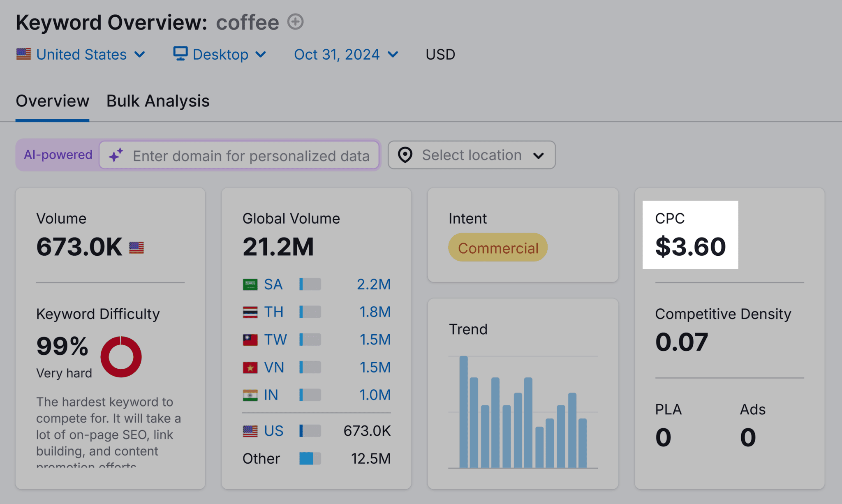Click the IN flag in Global Volume list
The width and height of the screenshot is (842, 504).
point(250,395)
